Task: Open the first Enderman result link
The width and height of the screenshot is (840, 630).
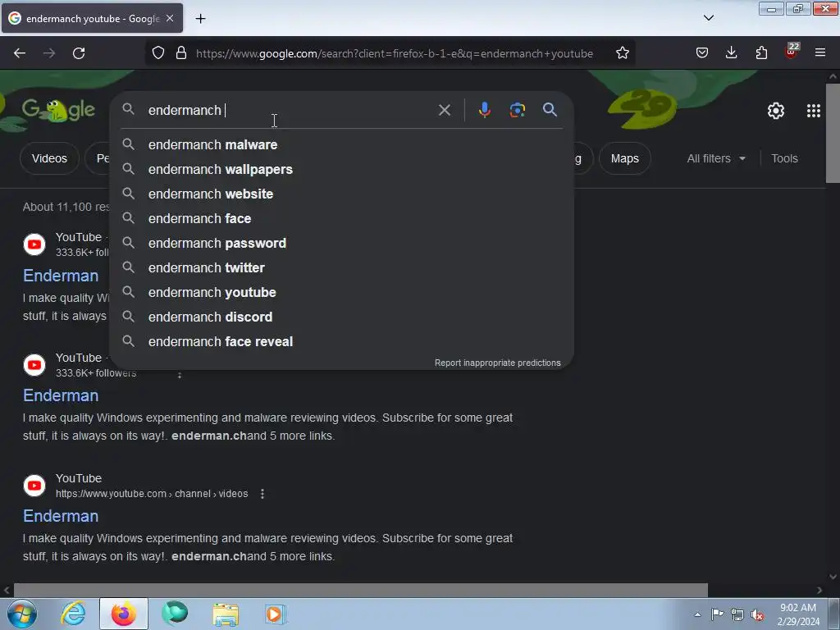Action: point(61,276)
